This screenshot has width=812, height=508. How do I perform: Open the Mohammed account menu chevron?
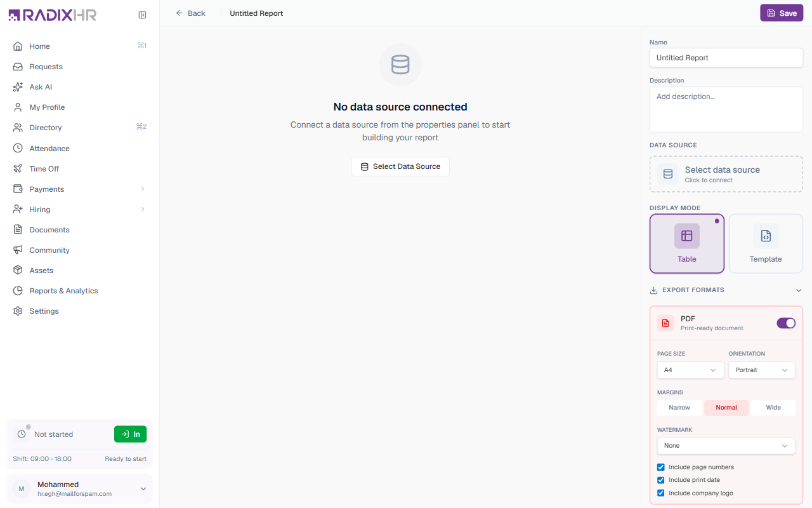[143, 489]
